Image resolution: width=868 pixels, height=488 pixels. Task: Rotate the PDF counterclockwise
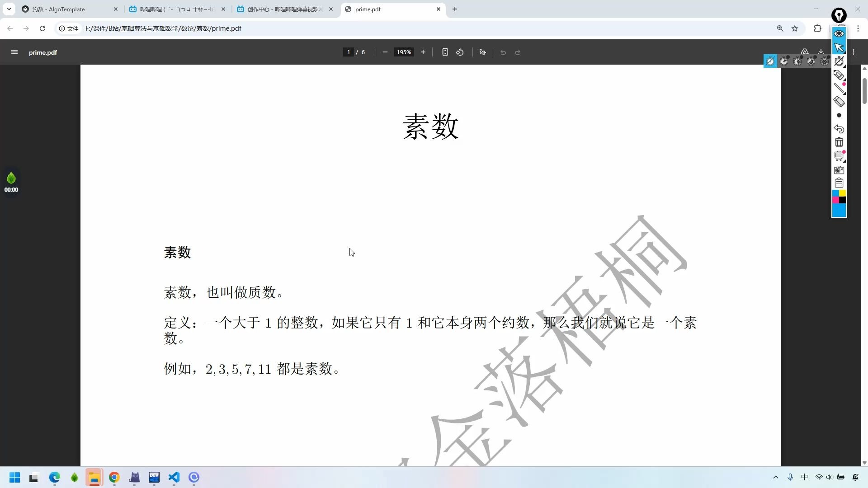[x=460, y=52]
